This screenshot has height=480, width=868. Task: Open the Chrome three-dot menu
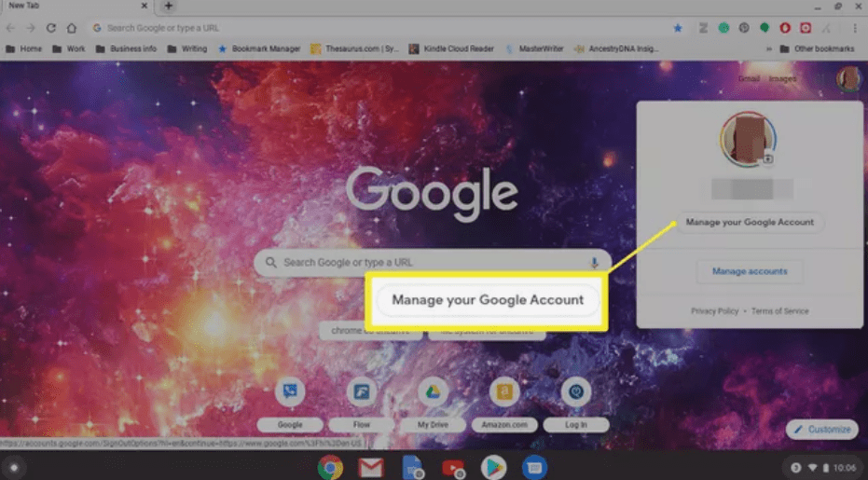(x=854, y=28)
